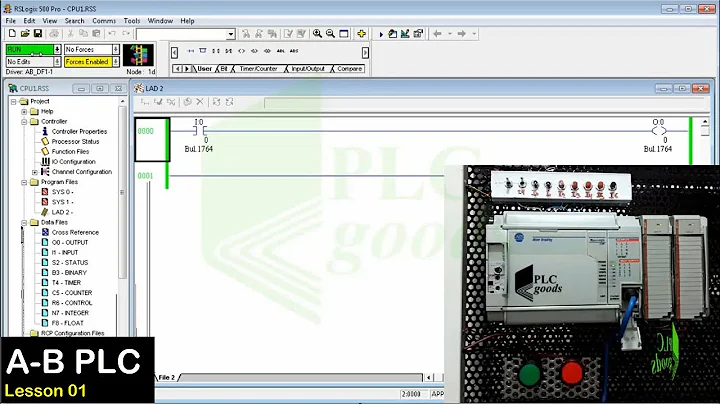Collapse the Program Files folder node

coord(24,182)
